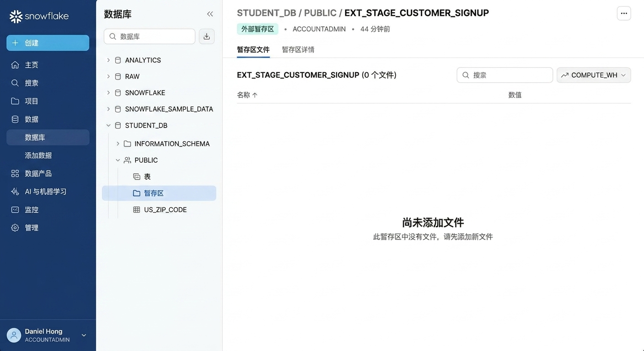The width and height of the screenshot is (644, 351).
Task: Open the three-dot more options menu
Action: point(624,13)
